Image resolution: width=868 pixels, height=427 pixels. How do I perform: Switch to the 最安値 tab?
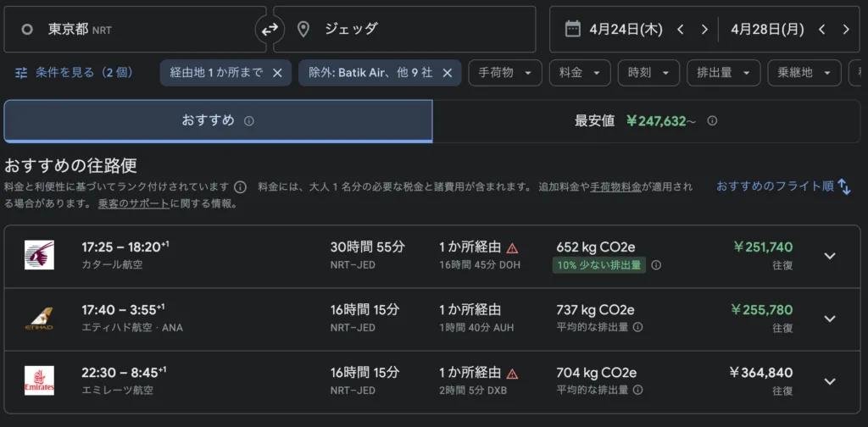coord(645,121)
